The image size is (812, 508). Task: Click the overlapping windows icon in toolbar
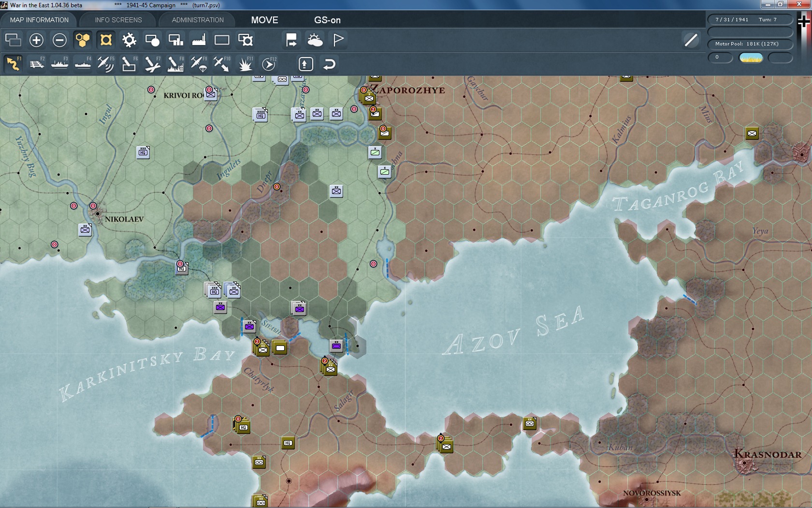[13, 40]
